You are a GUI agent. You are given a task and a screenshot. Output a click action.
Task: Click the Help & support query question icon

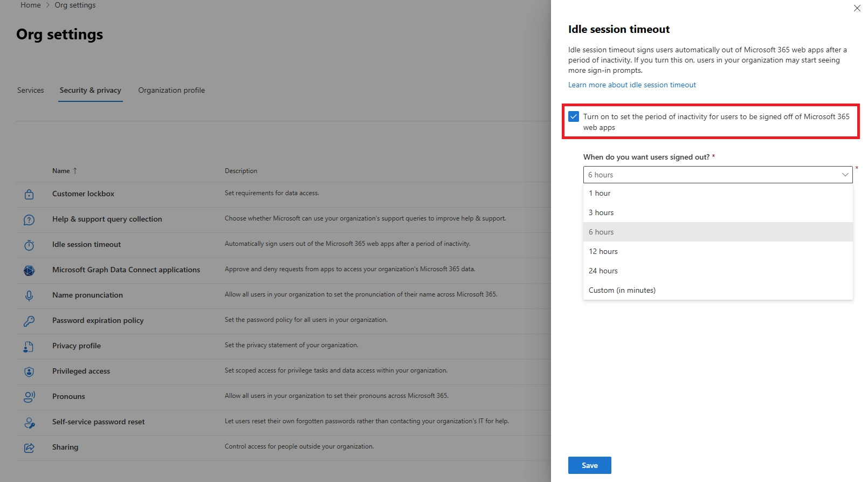(29, 219)
